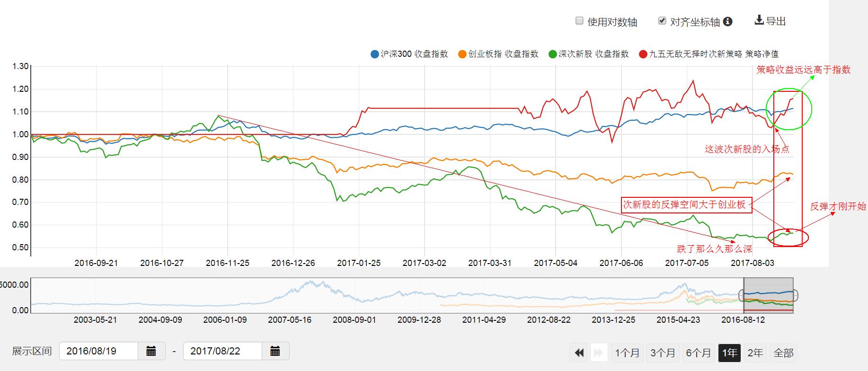Focus the start date field 2016/08/19

pos(98,351)
